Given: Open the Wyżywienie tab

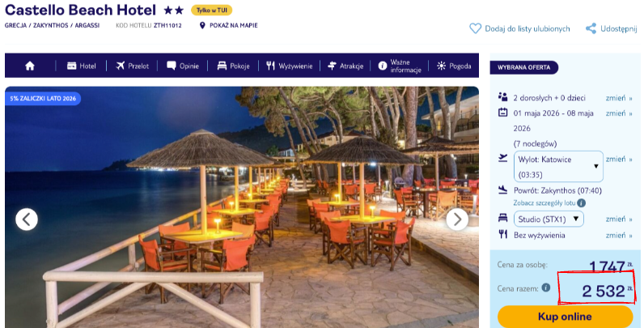Looking at the screenshot, I should tap(290, 66).
